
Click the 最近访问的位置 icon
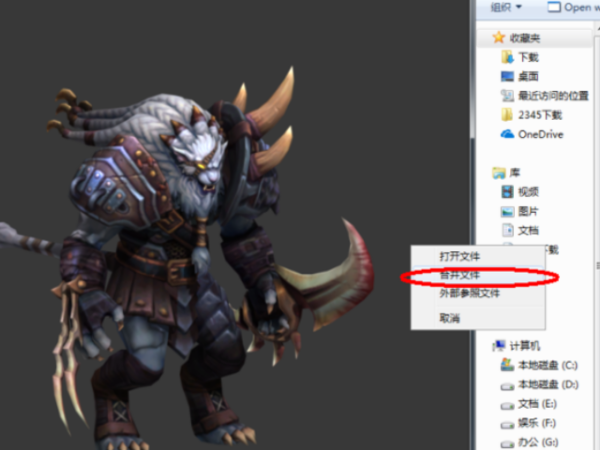point(507,96)
